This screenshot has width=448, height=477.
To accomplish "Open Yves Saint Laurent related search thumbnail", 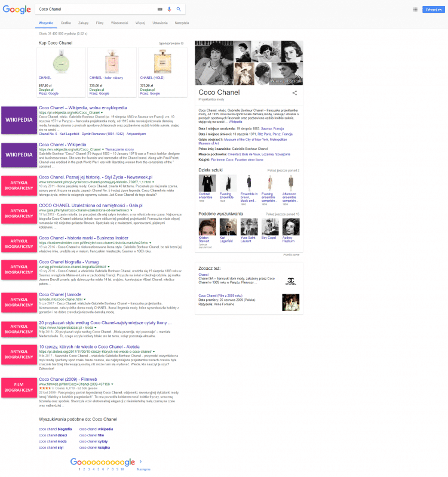I will click(x=249, y=227).
